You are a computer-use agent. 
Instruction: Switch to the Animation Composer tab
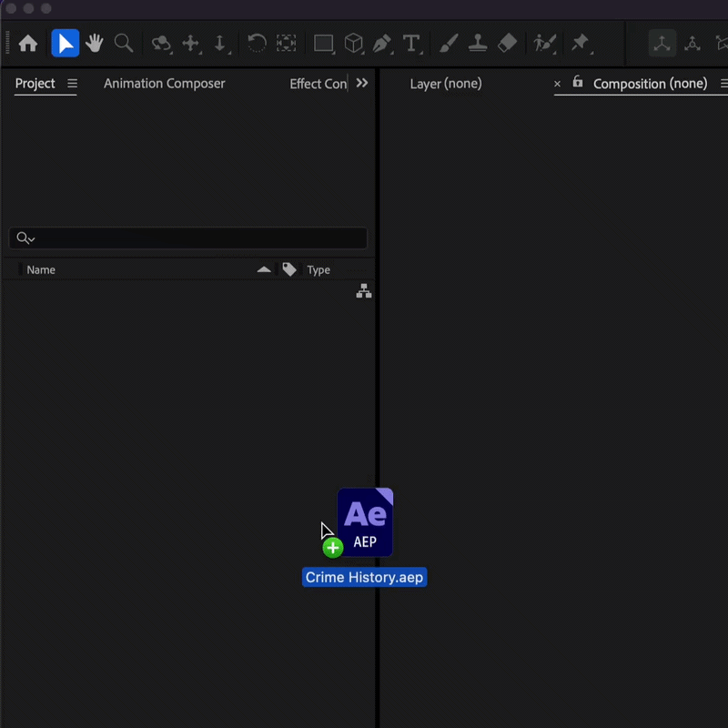point(165,84)
